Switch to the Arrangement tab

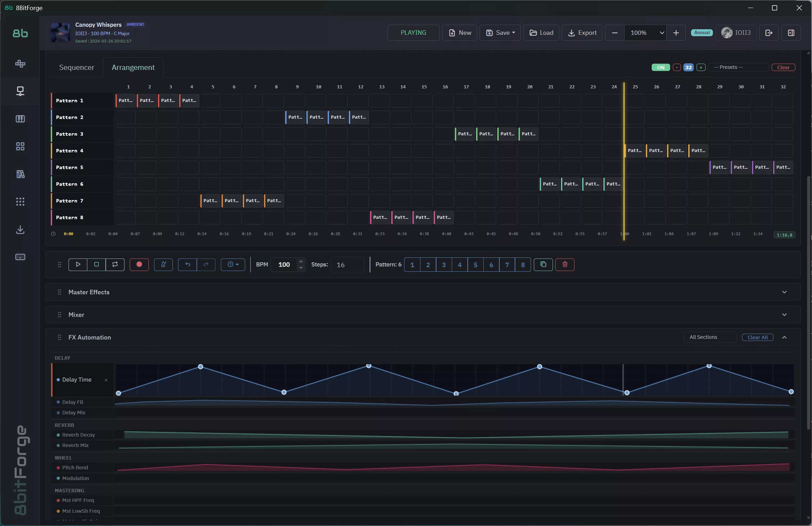click(x=134, y=67)
